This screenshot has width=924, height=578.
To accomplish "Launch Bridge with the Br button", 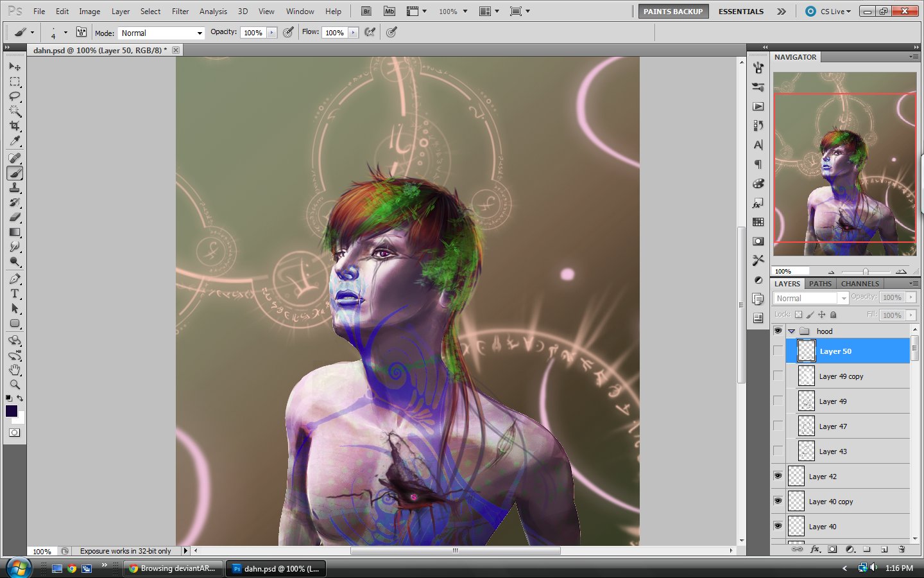I will point(366,12).
